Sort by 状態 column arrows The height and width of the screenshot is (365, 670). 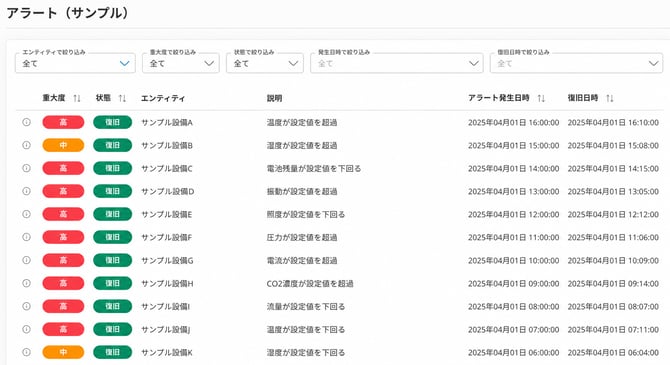122,98
